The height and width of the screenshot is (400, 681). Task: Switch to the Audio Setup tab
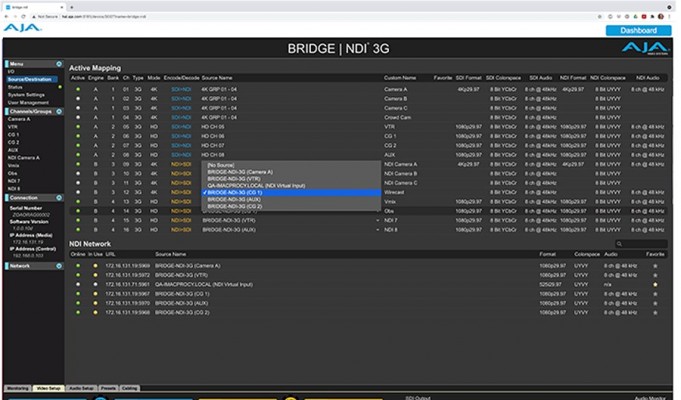[82, 388]
